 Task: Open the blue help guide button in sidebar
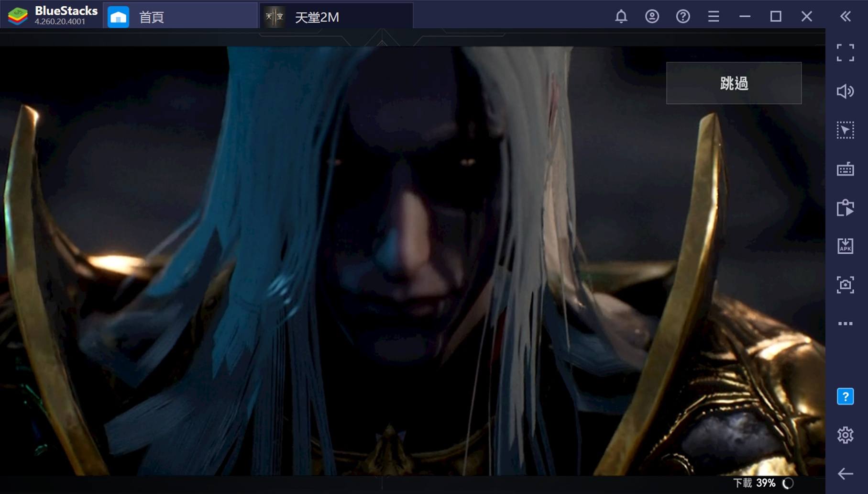click(x=846, y=396)
